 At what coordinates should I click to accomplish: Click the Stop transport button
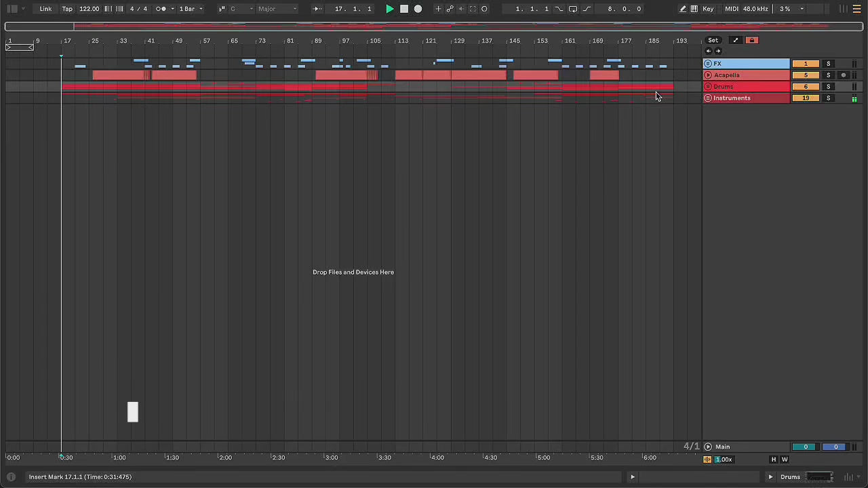click(404, 9)
